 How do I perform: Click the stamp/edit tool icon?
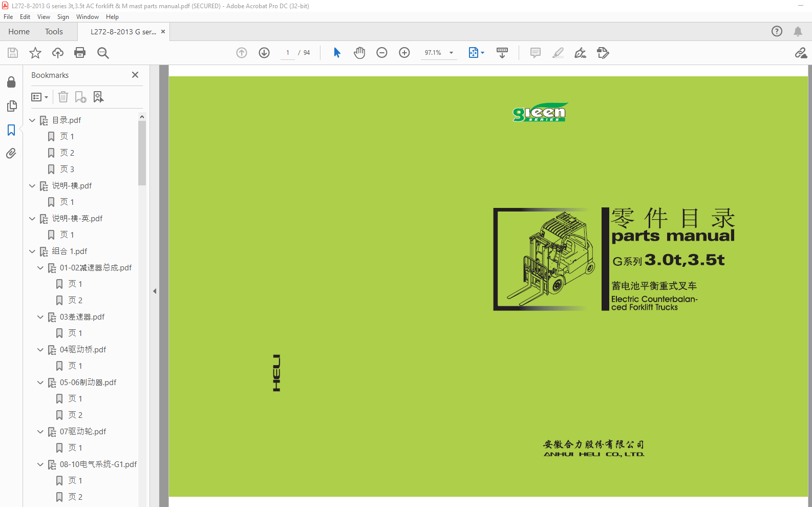(603, 53)
